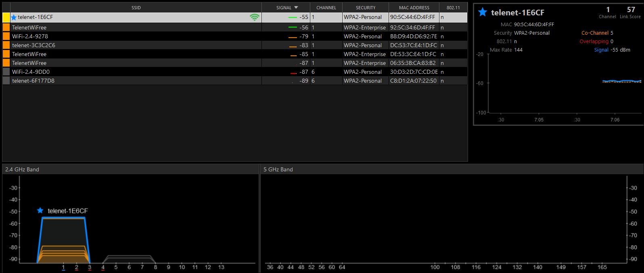Click the Signal -55 dBm readout
This screenshot has height=273, width=644.
click(x=612, y=50)
